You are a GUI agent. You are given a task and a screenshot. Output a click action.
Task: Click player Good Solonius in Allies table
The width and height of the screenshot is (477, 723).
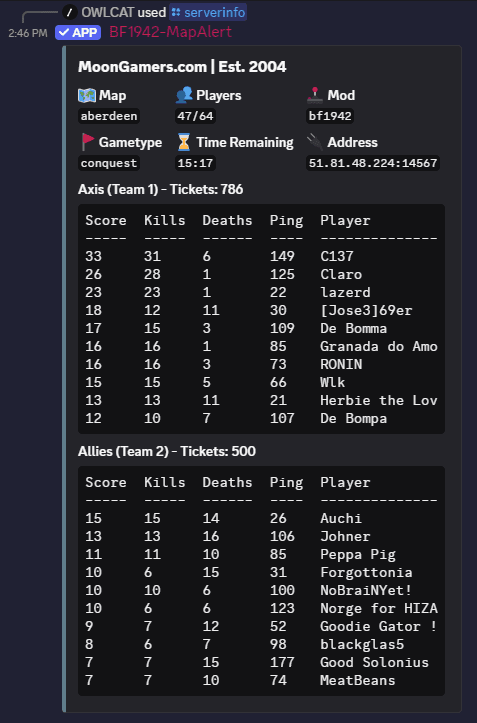(x=375, y=662)
